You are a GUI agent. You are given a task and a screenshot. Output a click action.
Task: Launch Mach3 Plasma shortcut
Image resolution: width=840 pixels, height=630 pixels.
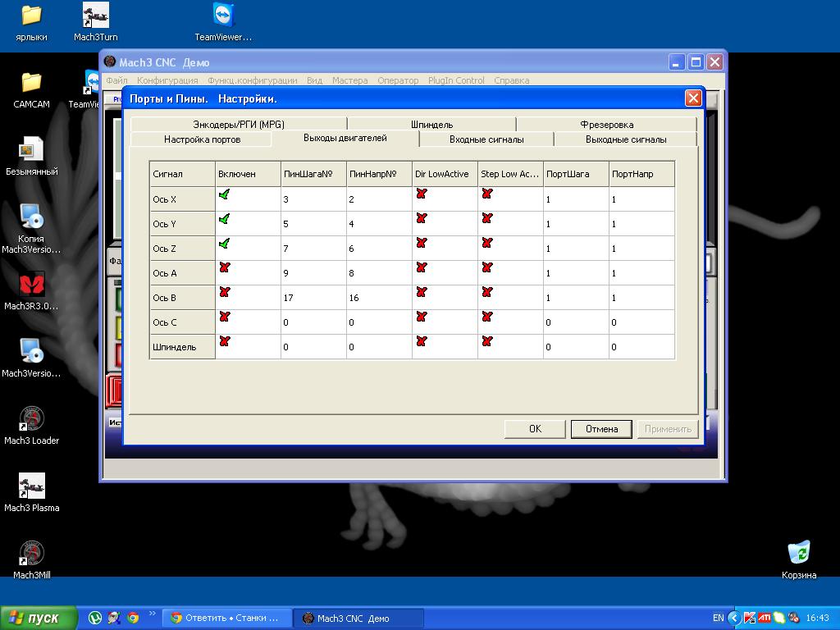[31, 493]
